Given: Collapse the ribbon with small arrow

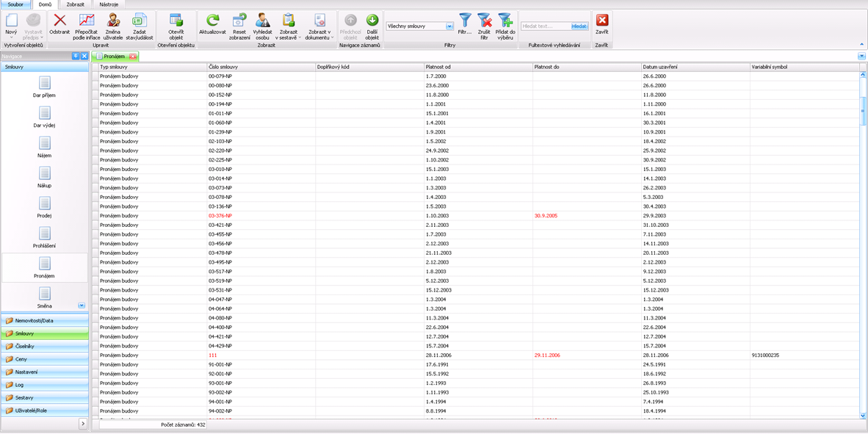Looking at the screenshot, I should (x=861, y=44).
